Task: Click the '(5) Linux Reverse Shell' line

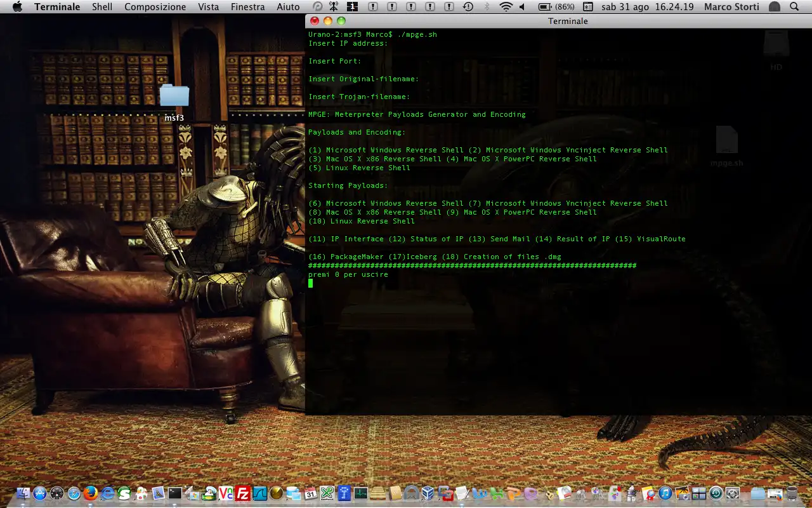Action: [x=359, y=168]
